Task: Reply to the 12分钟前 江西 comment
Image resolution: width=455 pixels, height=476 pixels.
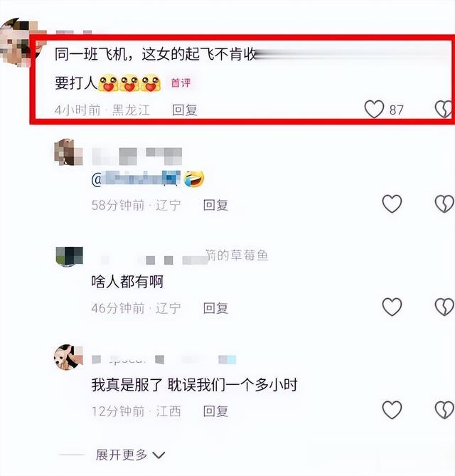Action: [x=215, y=411]
